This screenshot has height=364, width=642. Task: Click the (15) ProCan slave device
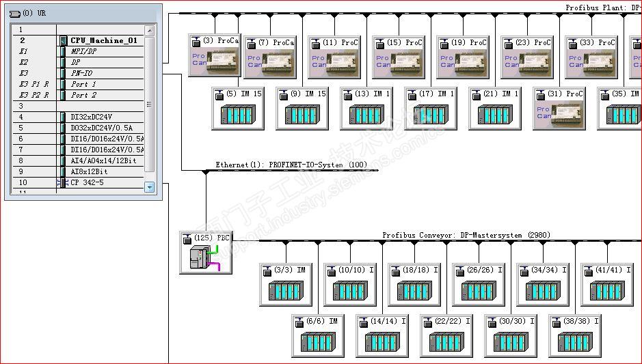tap(399, 57)
